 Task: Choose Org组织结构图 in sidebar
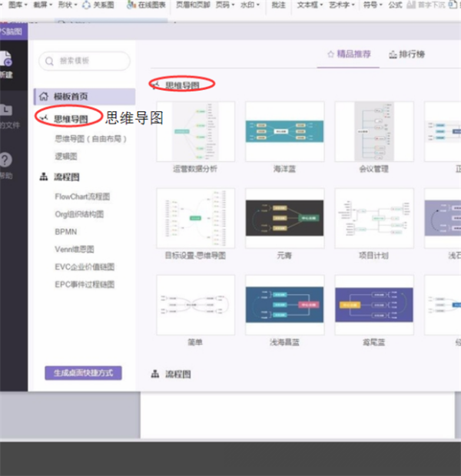(79, 214)
